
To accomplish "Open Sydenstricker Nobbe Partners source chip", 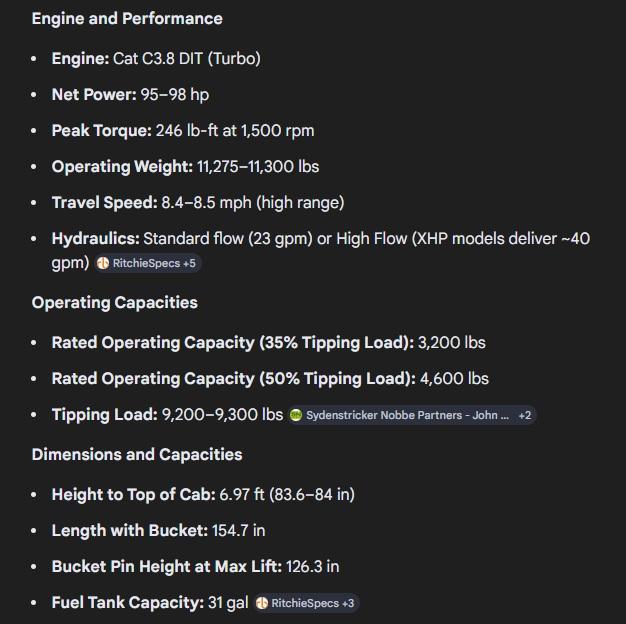I will 410,415.
